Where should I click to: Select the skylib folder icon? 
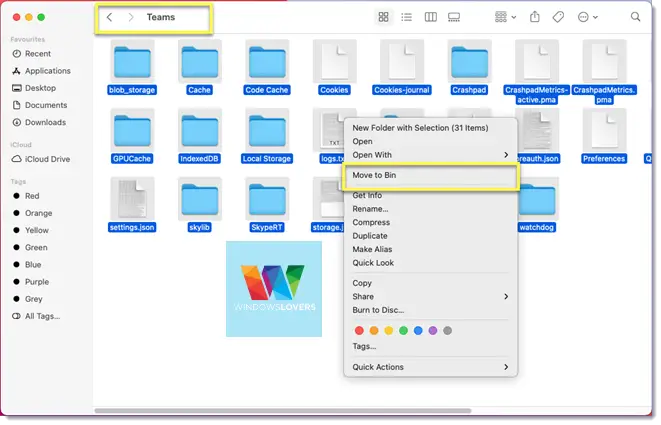[x=199, y=199]
